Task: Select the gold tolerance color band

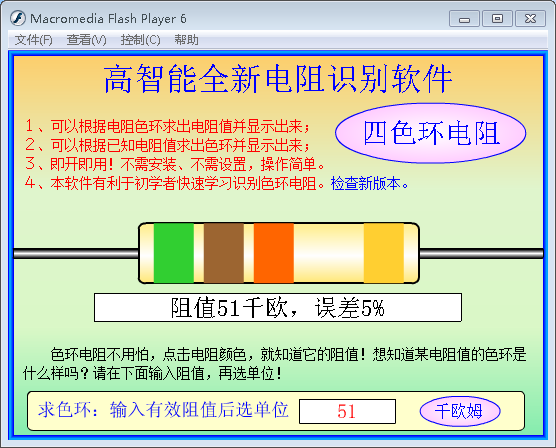Action: 384,253
